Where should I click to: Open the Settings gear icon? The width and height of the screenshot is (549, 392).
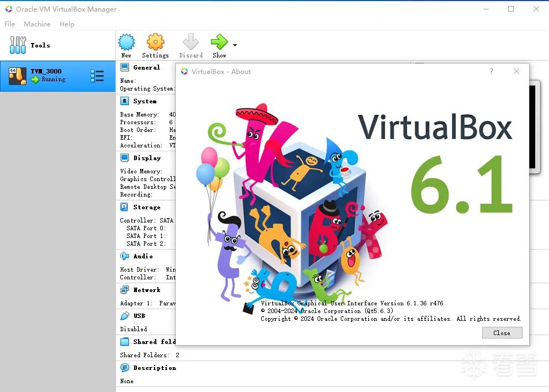click(x=155, y=42)
